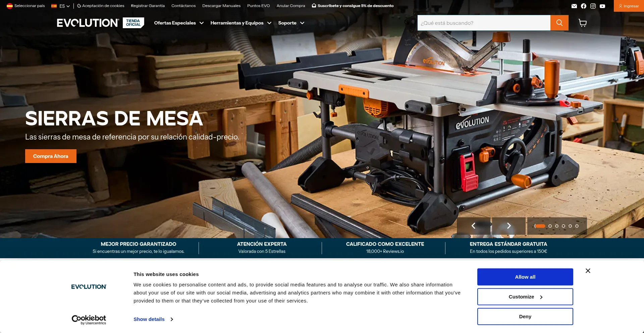Click 18,000+ Reviews.io text
This screenshot has height=333, width=644.
coord(385,252)
